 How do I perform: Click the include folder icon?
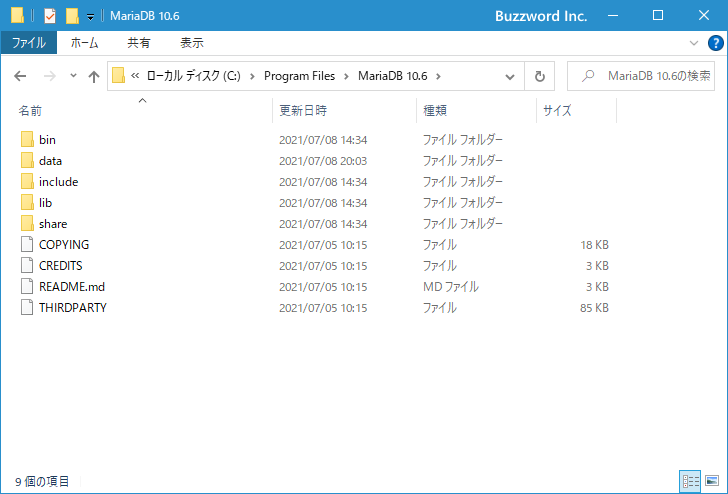point(27,182)
